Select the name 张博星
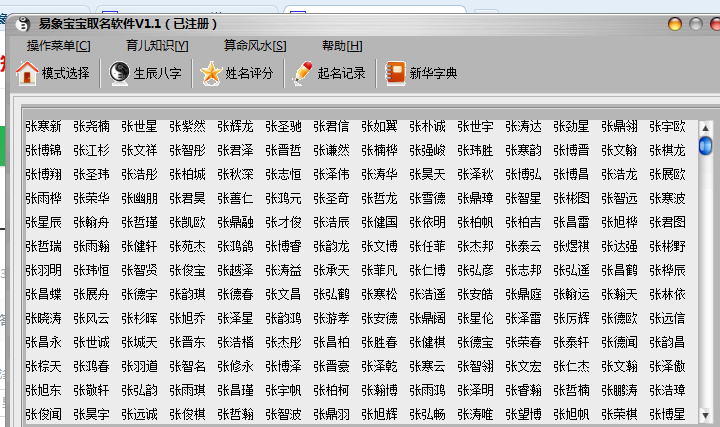The width and height of the screenshot is (720, 427). point(667,415)
